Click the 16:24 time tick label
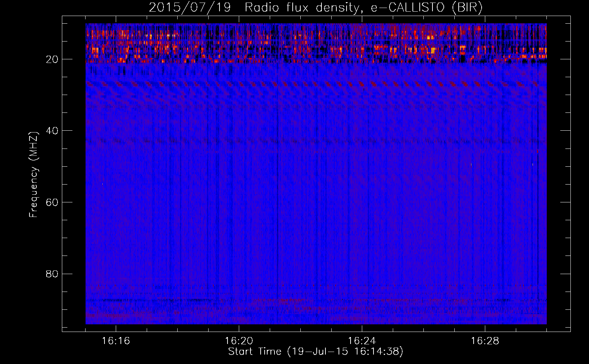 (362, 341)
